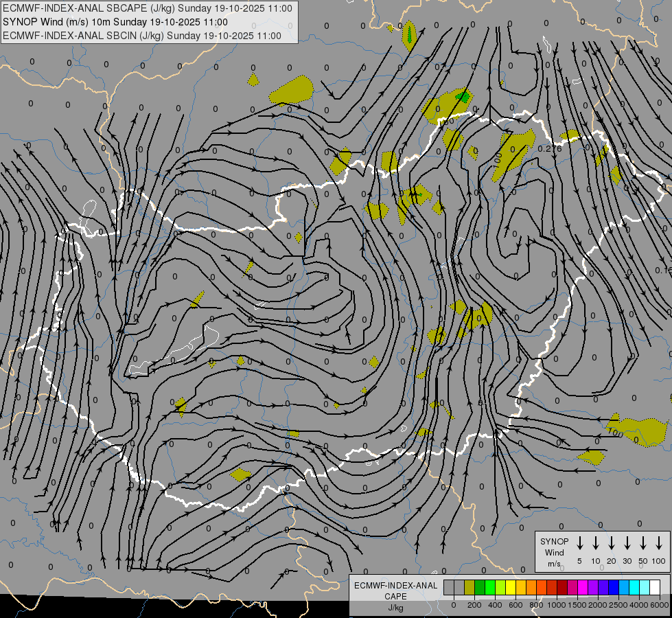Screen dimensions: 672x618
Task: Pick the indigo swatch after 2000
Action: (603, 588)
